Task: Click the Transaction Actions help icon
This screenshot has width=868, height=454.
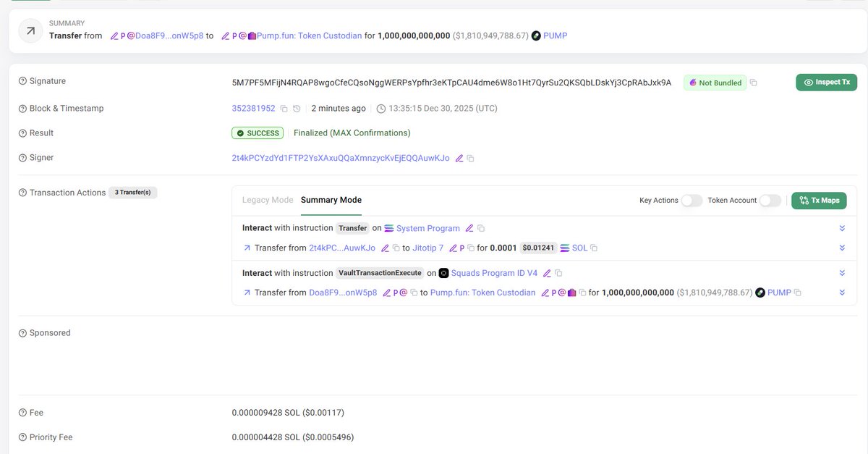Action: [x=22, y=193]
